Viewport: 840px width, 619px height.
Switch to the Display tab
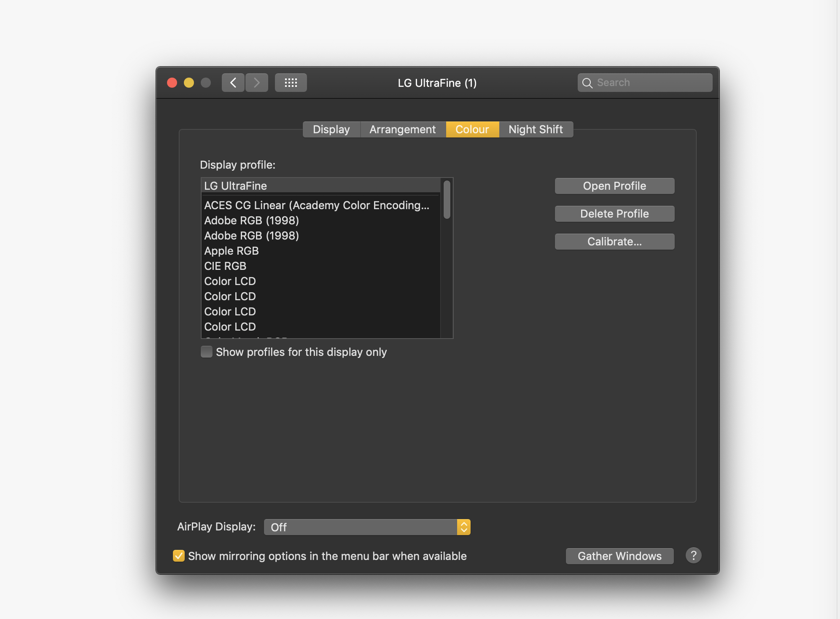point(331,129)
